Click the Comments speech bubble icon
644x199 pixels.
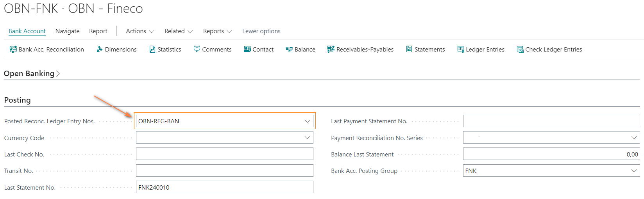point(197,49)
